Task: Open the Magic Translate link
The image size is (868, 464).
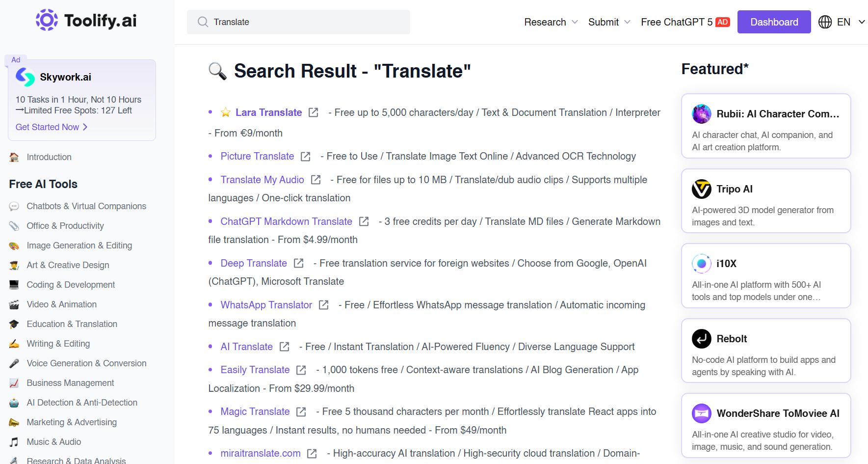Action: (x=255, y=411)
